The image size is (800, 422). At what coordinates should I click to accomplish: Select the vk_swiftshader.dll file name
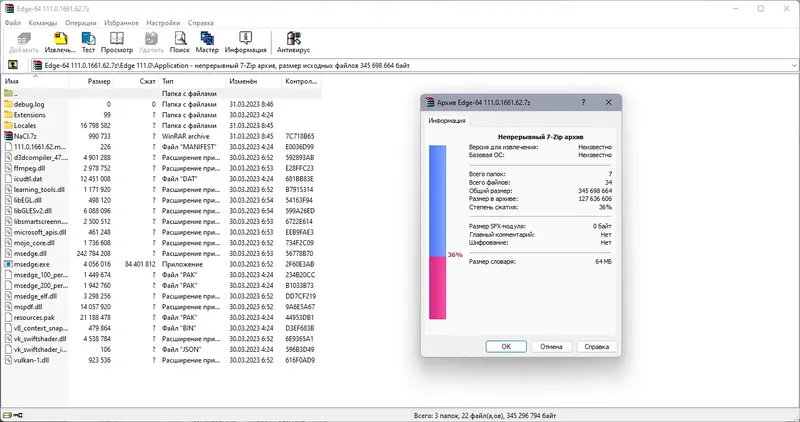click(x=40, y=339)
